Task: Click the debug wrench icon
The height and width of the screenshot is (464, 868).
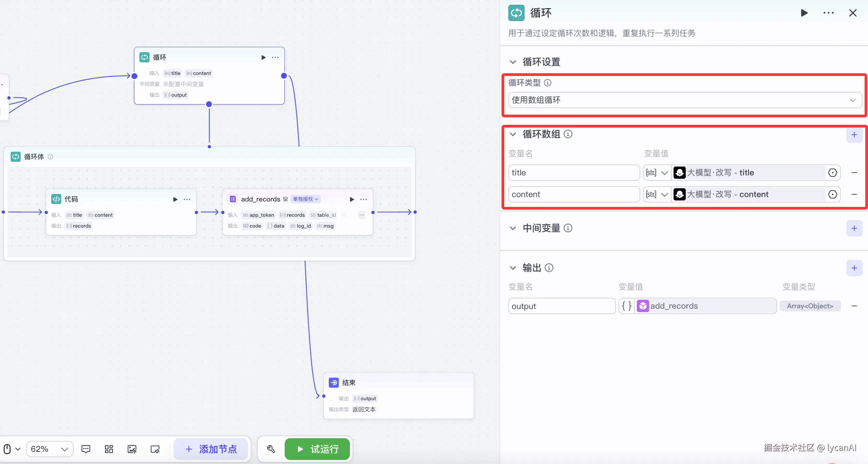Action: point(271,449)
